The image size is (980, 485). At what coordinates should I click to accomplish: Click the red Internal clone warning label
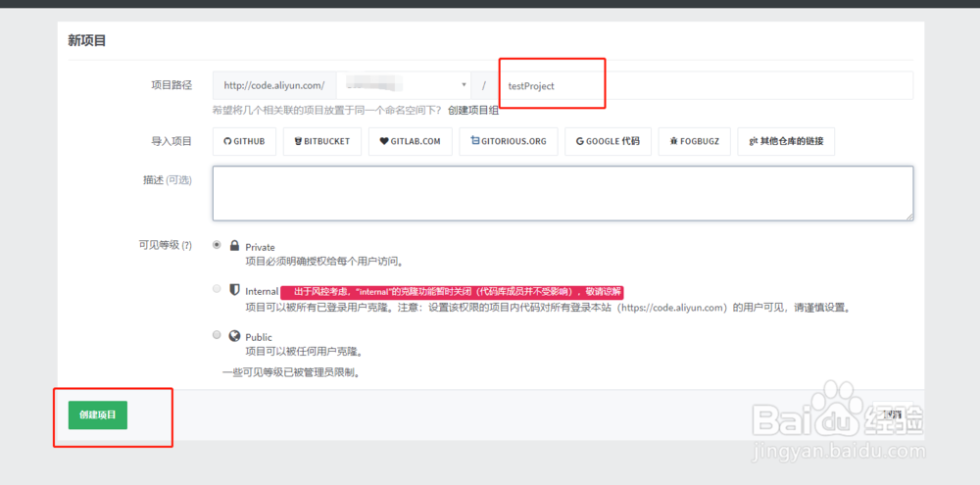point(452,292)
